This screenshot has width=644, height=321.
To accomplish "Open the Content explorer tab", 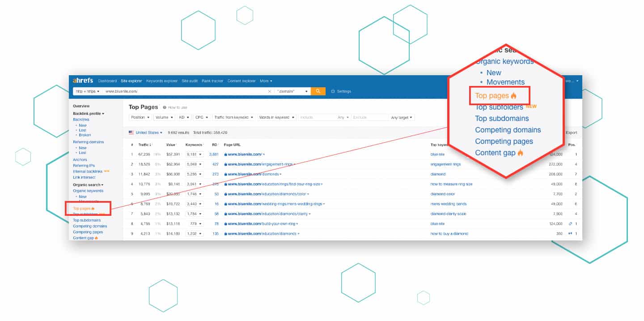I will pyautogui.click(x=241, y=81).
